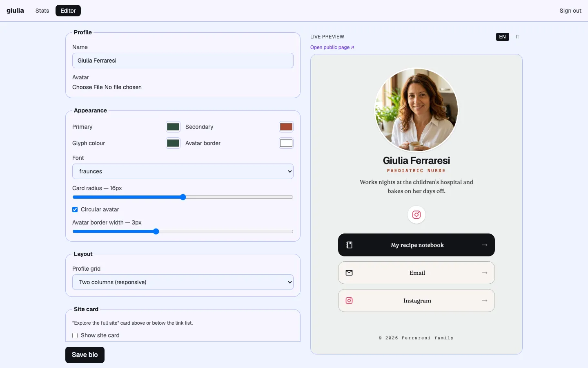Click the giulia logo
Image resolution: width=588 pixels, height=368 pixels.
point(15,11)
